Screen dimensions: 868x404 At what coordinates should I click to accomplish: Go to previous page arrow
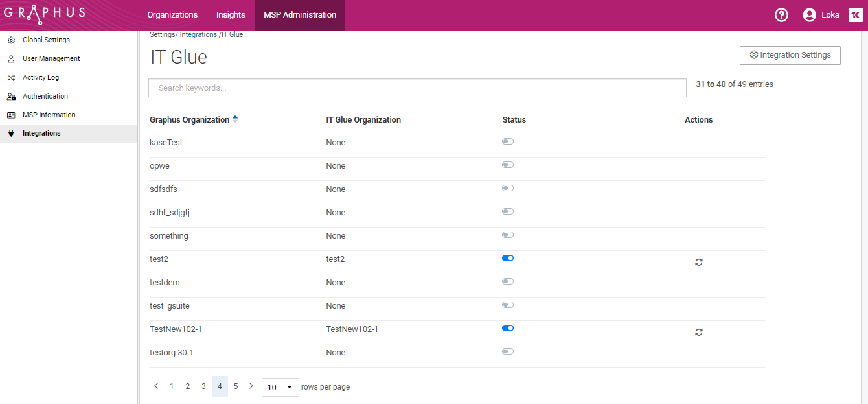156,386
